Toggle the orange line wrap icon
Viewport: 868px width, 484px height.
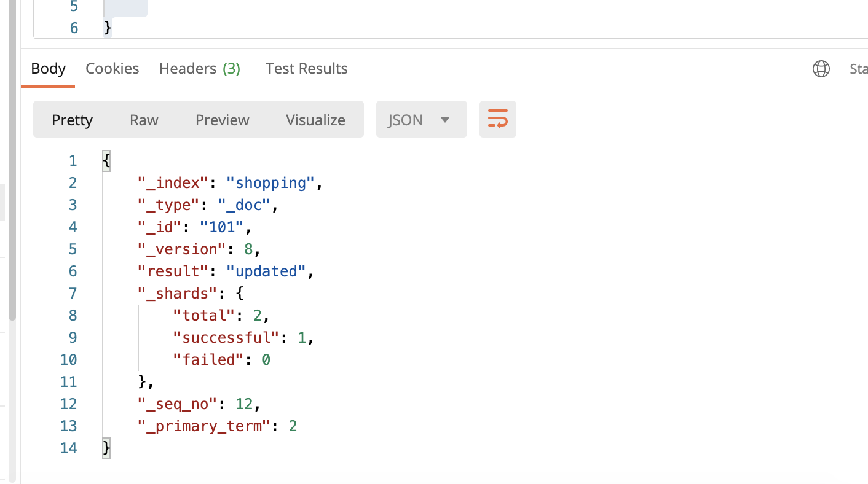click(497, 119)
